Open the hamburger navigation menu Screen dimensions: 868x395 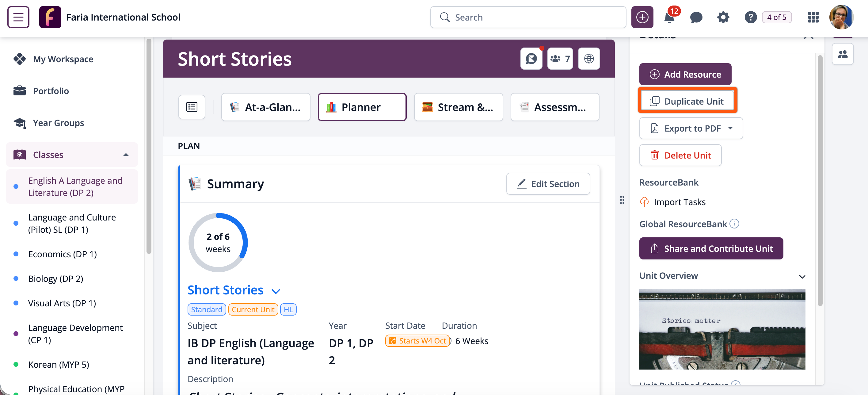18,17
